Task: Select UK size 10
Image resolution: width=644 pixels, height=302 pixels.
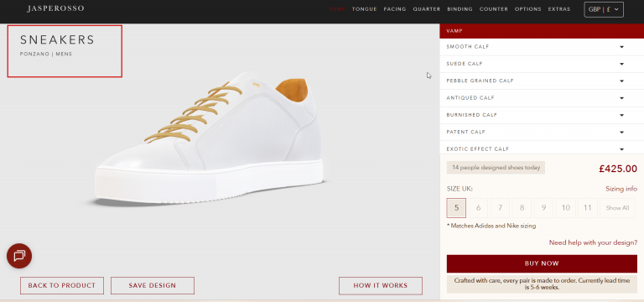Action: [x=565, y=208]
